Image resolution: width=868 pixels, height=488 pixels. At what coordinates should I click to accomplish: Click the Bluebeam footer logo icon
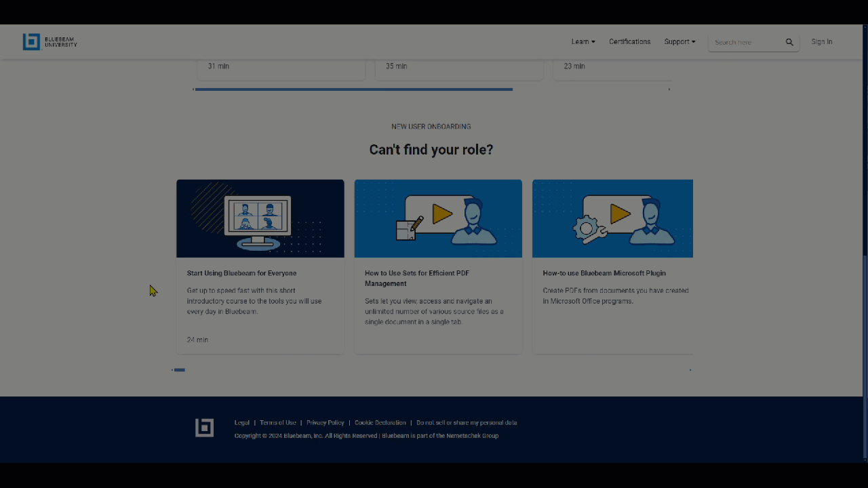click(x=204, y=428)
